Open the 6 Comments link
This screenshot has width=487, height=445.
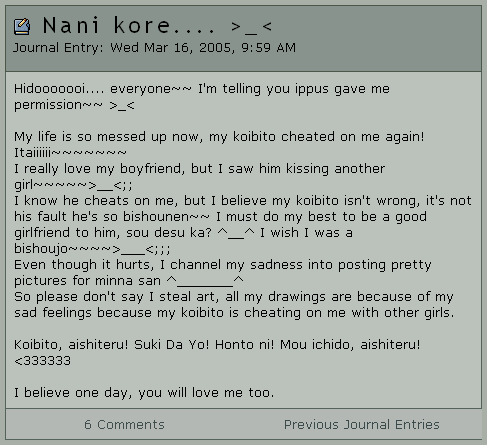124,425
